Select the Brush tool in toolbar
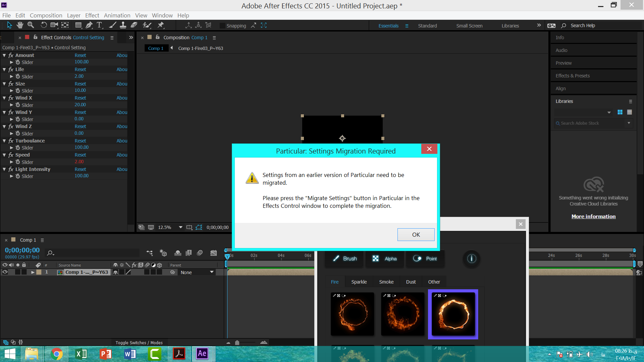 coord(113,25)
